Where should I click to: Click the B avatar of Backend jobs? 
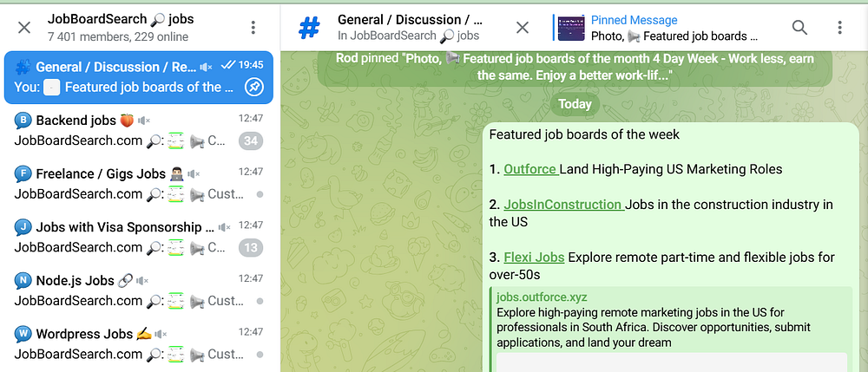pyautogui.click(x=23, y=121)
